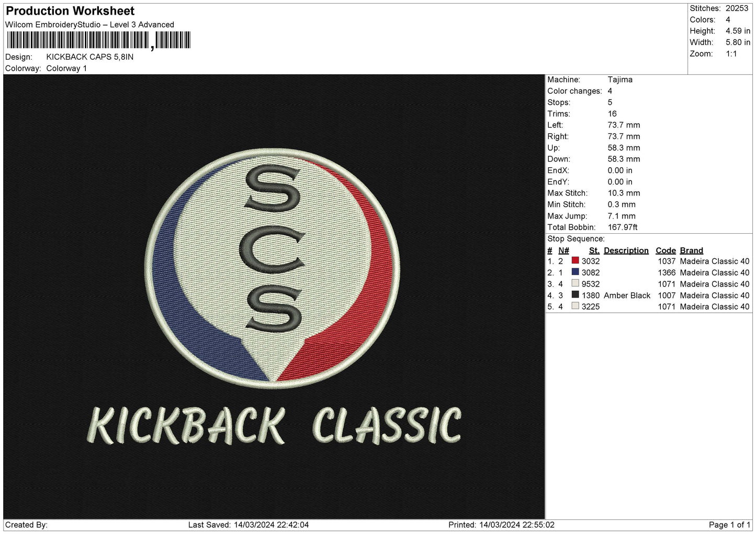This screenshot has width=756, height=534.
Task: Click the cream 3225 thread color swatch
Action: tap(576, 306)
